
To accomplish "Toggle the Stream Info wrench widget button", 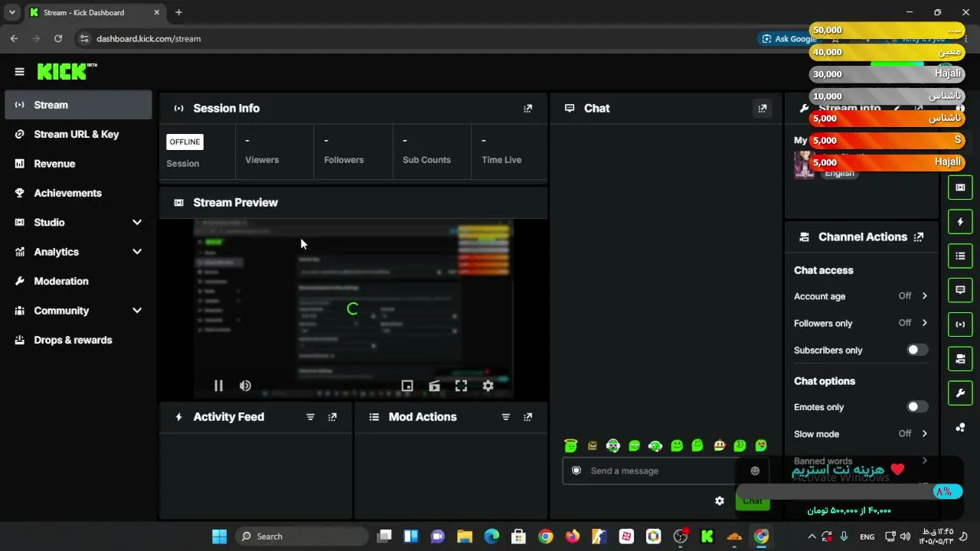I will 960,393.
